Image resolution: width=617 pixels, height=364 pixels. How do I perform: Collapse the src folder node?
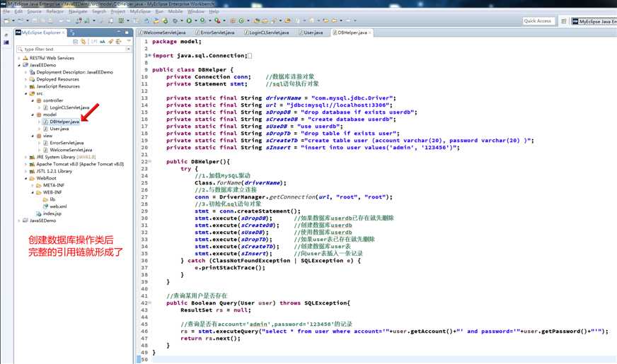coord(26,93)
